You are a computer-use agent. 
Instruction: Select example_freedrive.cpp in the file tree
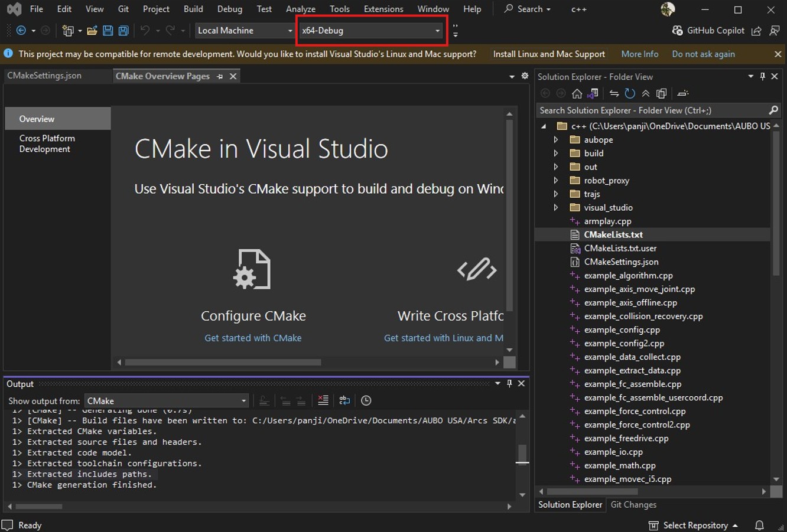[x=626, y=439]
